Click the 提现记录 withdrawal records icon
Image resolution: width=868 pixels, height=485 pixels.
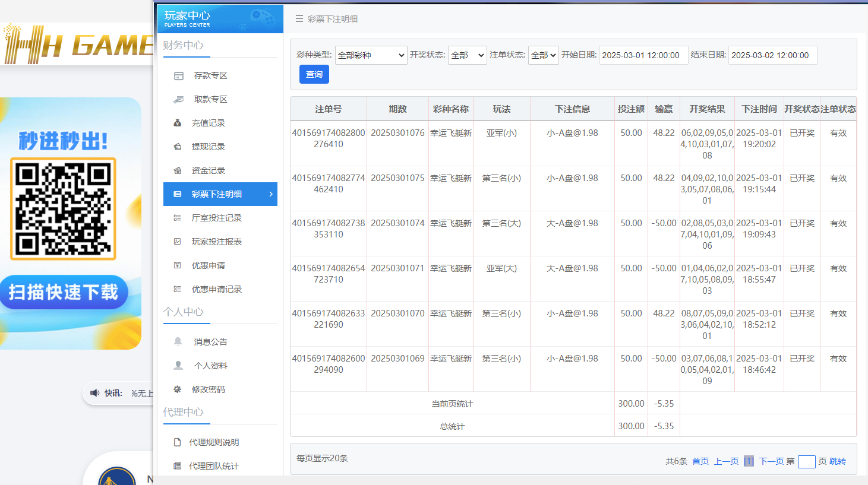(x=179, y=147)
